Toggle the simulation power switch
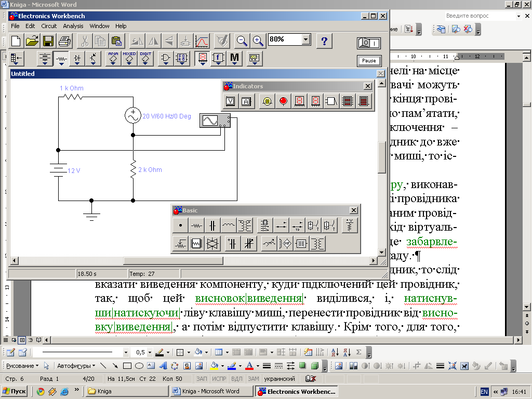Image resolution: width=532 pixels, height=399 pixels. [369, 44]
